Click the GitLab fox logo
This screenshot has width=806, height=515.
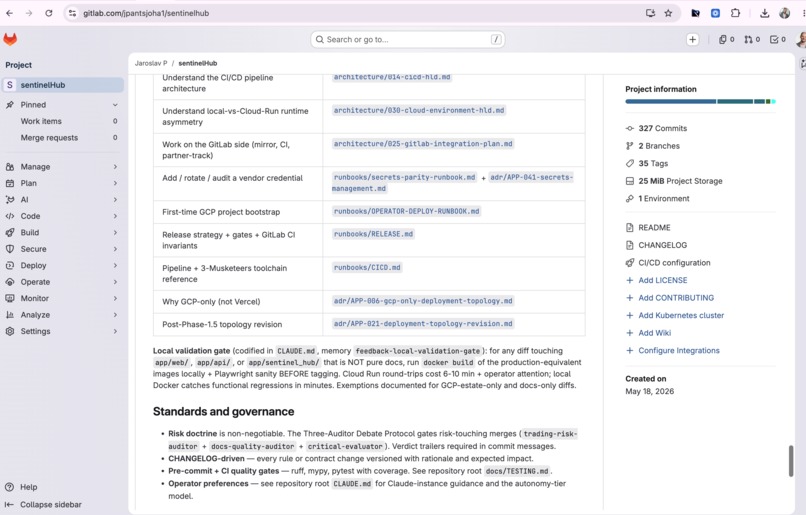pyautogui.click(x=10, y=39)
